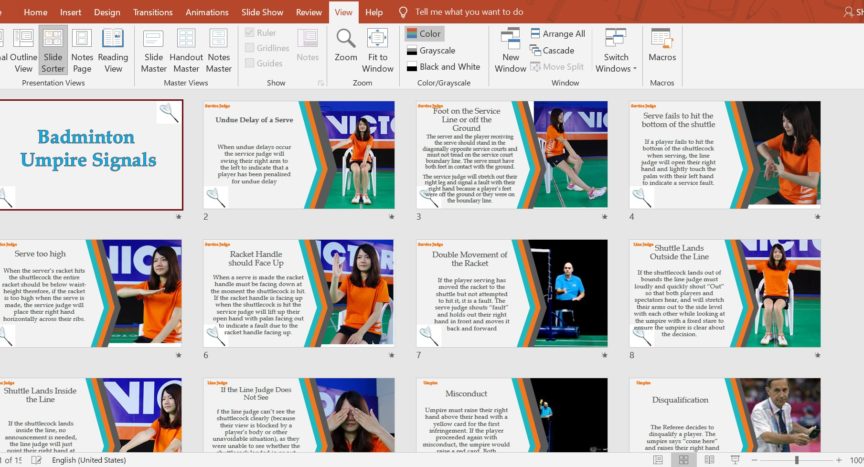864x467 pixels.
Task: Switch to the Transitions tab
Action: click(152, 12)
